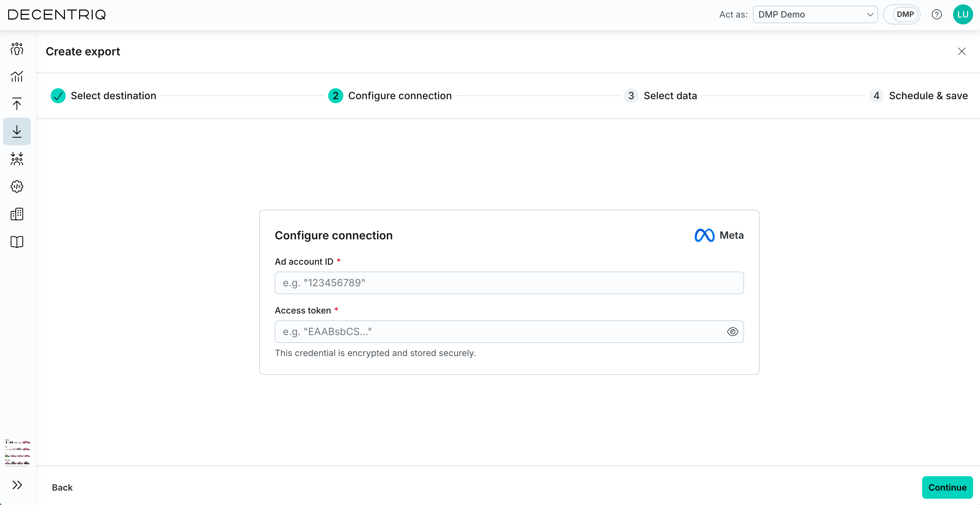Image resolution: width=980 pixels, height=505 pixels.
Task: Select the Configure connection step
Action: (390, 95)
